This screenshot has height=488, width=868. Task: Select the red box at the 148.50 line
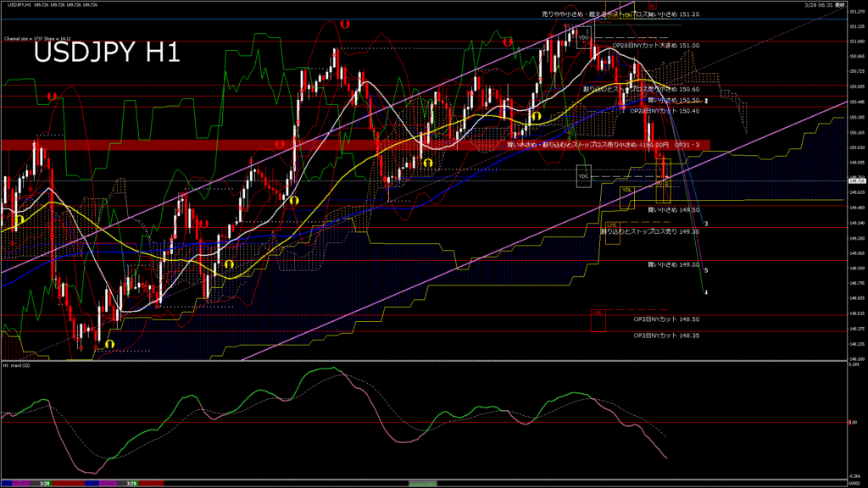pyautogui.click(x=598, y=320)
